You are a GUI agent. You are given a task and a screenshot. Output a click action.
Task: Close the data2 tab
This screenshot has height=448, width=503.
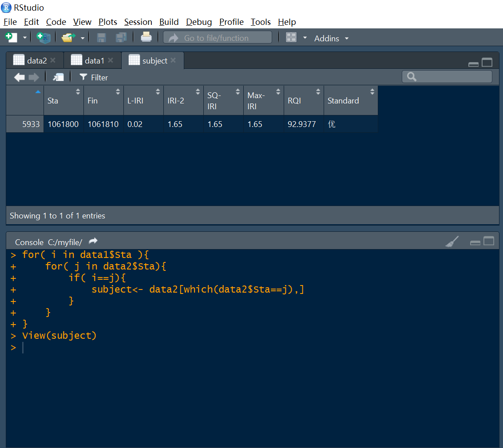point(53,60)
